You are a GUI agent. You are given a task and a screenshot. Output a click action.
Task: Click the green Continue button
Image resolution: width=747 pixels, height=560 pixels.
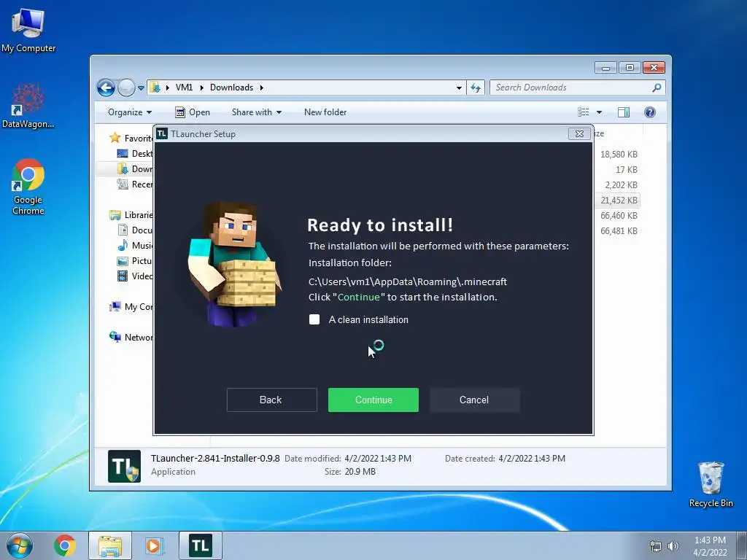[x=373, y=400]
